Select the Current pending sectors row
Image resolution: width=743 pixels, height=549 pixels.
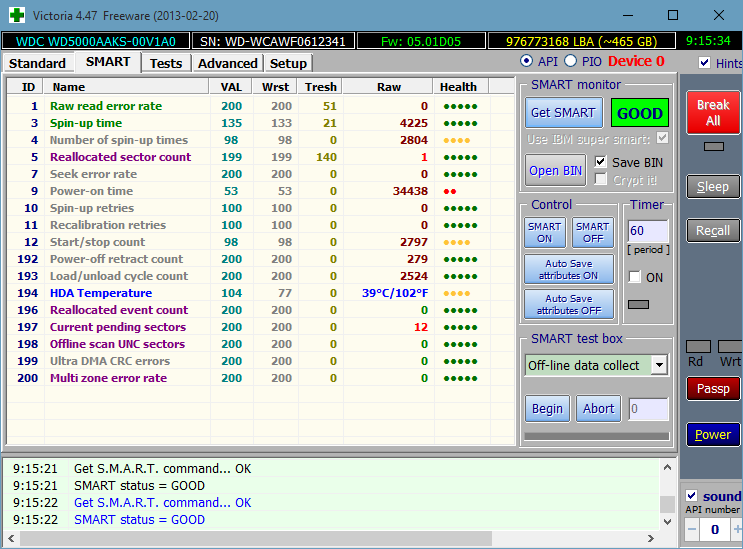pyautogui.click(x=261, y=327)
